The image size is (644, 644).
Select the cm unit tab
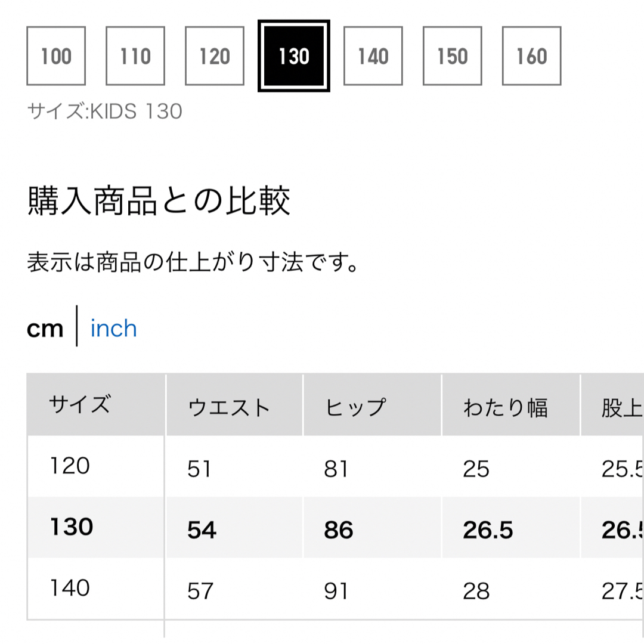click(x=45, y=329)
